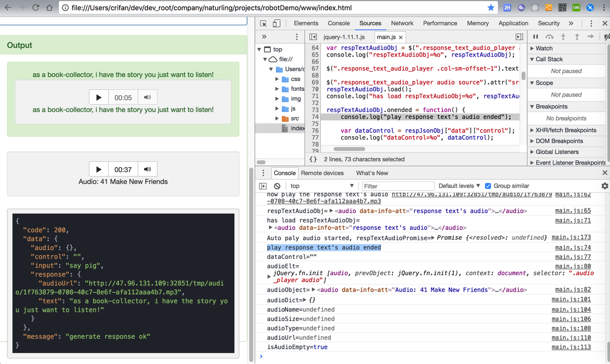Screen dimensions: 610x364
Task: Open the main.js:173 source link
Action: point(571,238)
